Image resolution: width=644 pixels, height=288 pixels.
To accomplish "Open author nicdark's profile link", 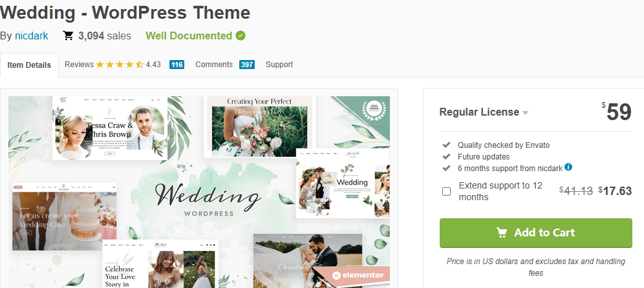I will 32,36.
